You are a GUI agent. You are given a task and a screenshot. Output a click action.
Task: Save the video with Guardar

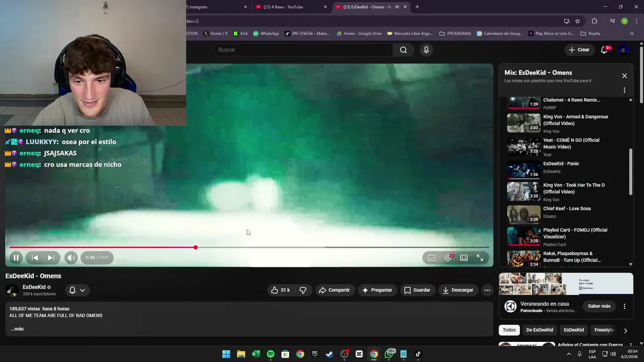pyautogui.click(x=417, y=290)
